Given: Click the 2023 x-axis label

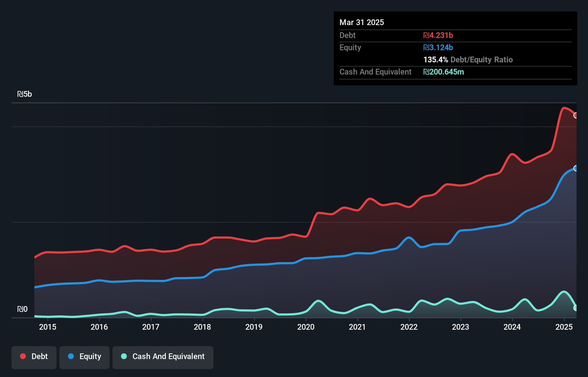Looking at the screenshot, I should [461, 327].
